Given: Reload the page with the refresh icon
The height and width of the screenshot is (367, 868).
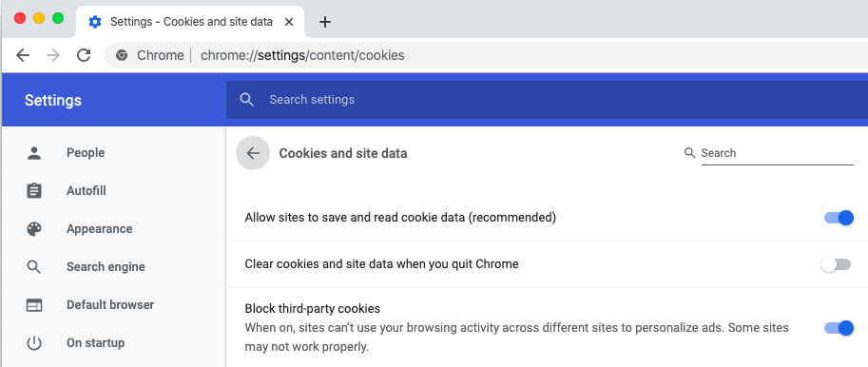Looking at the screenshot, I should pyautogui.click(x=84, y=55).
